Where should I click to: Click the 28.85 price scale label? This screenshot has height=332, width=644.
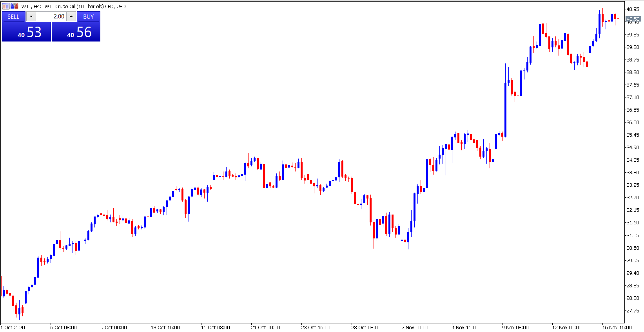[x=633, y=285]
